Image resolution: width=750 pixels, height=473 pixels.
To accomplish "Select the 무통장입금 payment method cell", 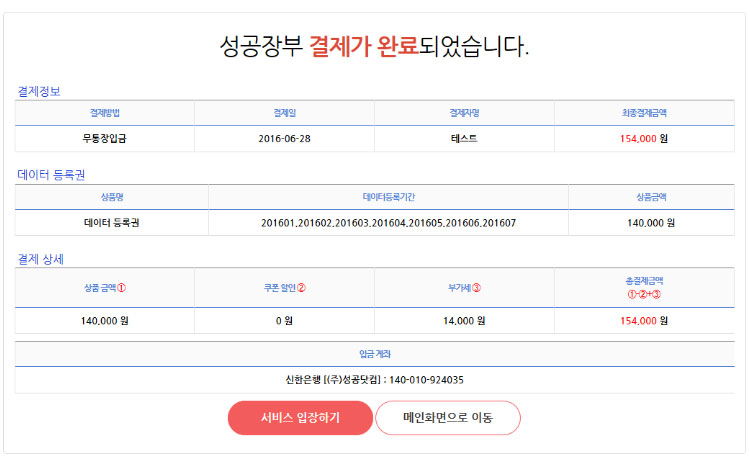I will coord(105,139).
